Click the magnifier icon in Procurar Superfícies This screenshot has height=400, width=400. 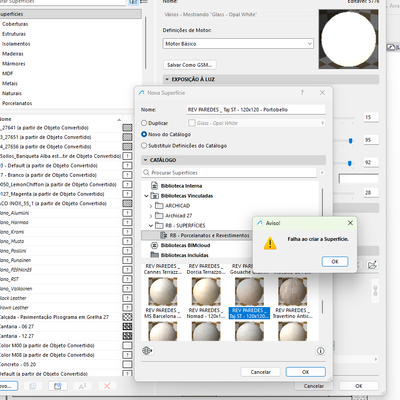coord(146,172)
